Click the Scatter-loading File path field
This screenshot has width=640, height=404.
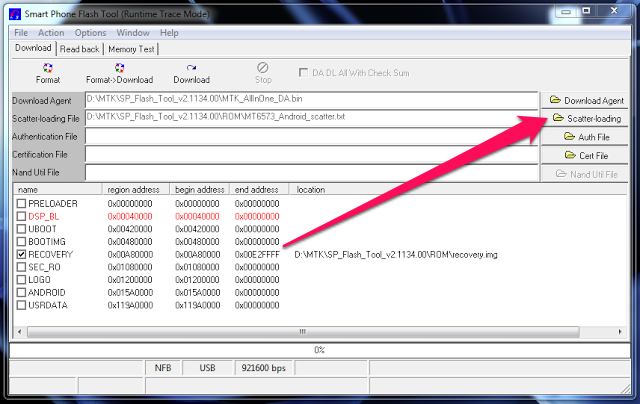coord(312,118)
